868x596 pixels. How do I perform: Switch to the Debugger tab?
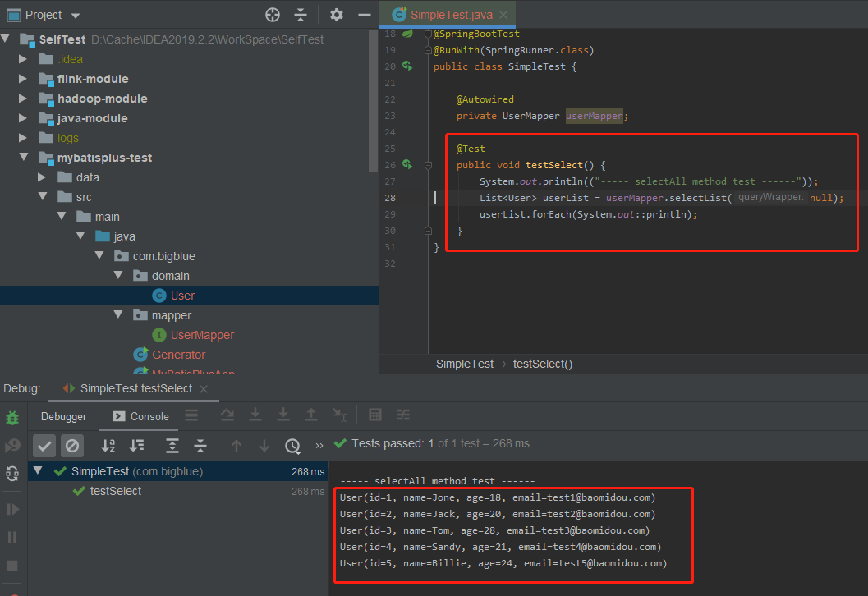click(x=64, y=417)
